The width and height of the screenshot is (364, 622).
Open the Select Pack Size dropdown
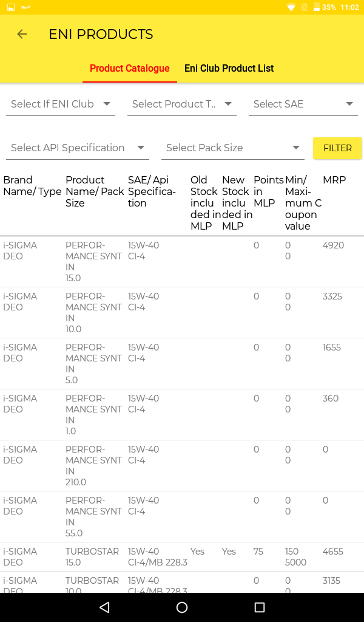pyautogui.click(x=234, y=148)
